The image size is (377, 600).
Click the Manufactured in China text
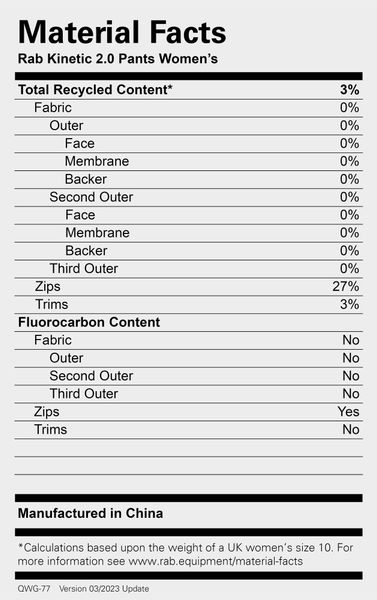coord(90,513)
